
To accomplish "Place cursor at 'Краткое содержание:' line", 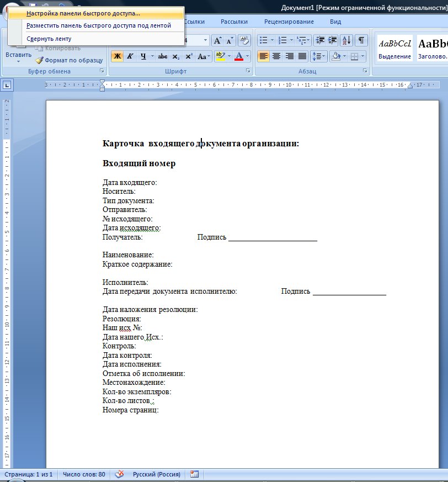I will pos(137,264).
